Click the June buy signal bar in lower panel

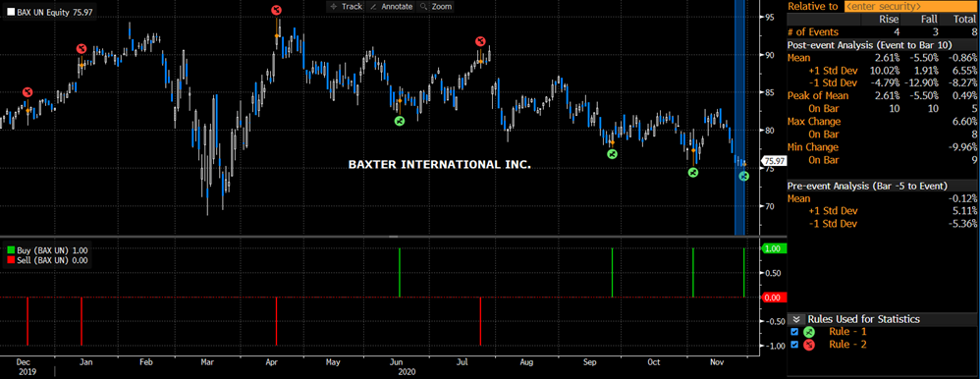point(400,273)
